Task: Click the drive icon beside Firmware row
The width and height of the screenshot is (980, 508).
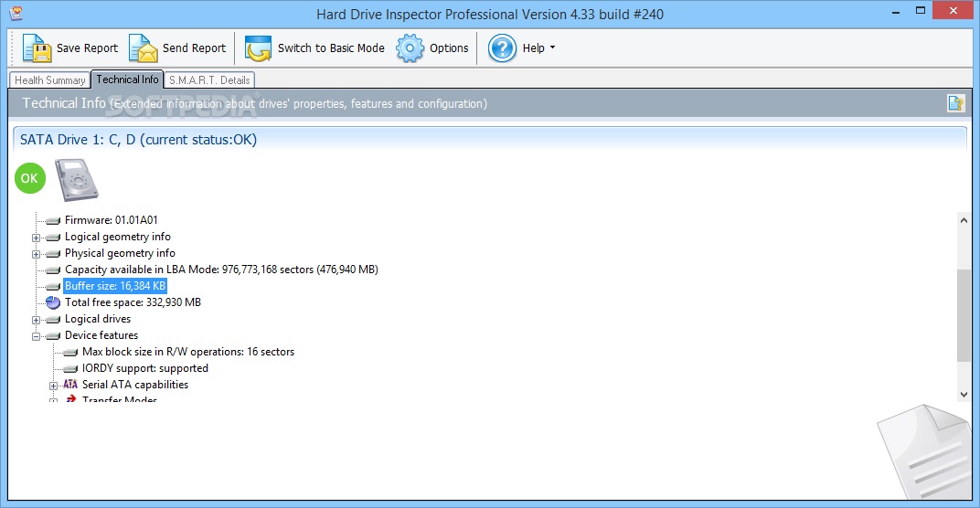Action: [54, 220]
